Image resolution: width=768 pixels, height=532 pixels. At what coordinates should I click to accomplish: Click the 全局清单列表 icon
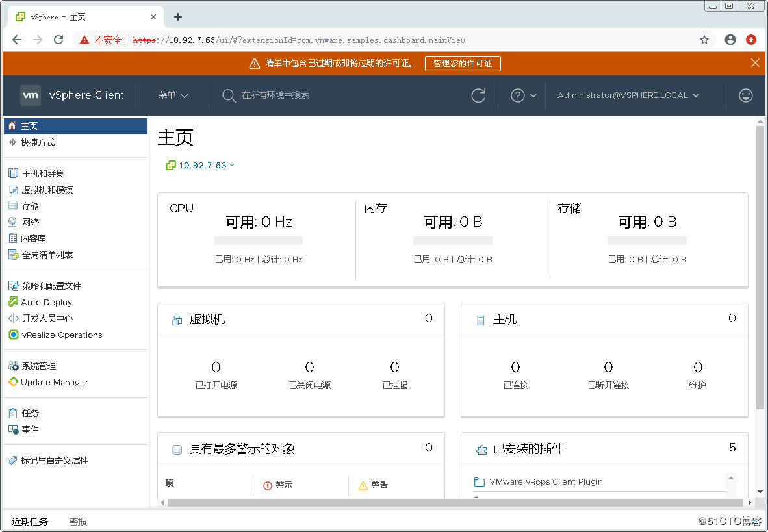13,255
